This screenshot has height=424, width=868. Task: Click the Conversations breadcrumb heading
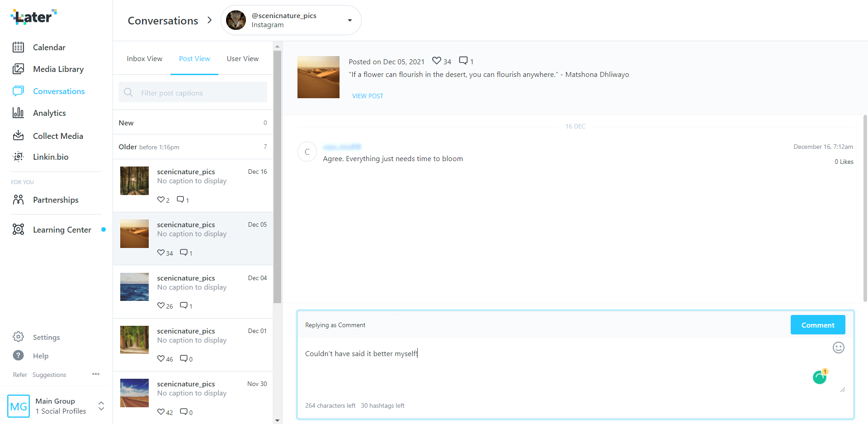[163, 21]
